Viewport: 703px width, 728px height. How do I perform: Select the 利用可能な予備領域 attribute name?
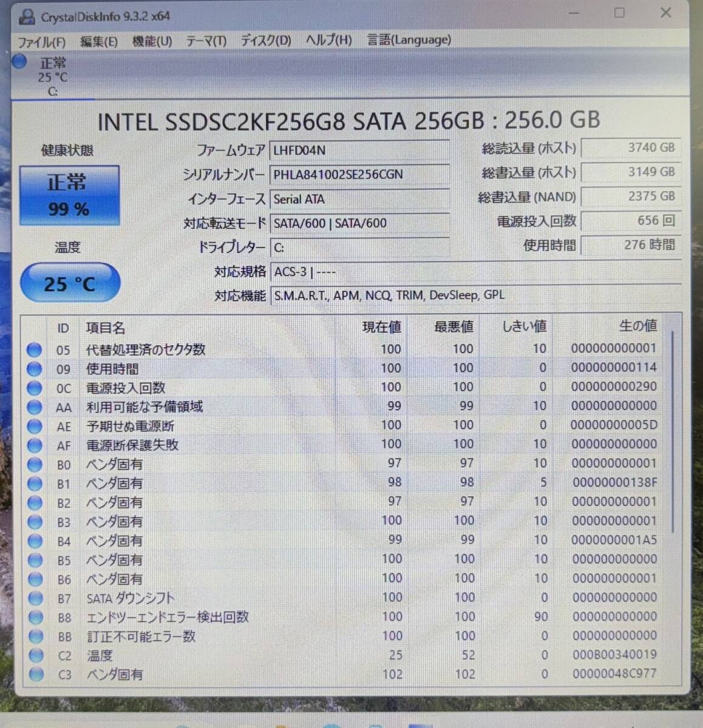pos(144,407)
